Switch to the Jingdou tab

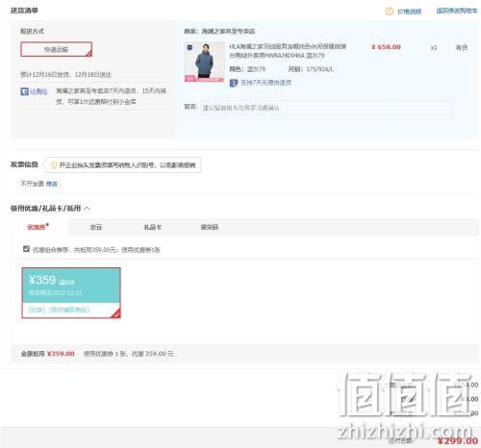tap(95, 227)
